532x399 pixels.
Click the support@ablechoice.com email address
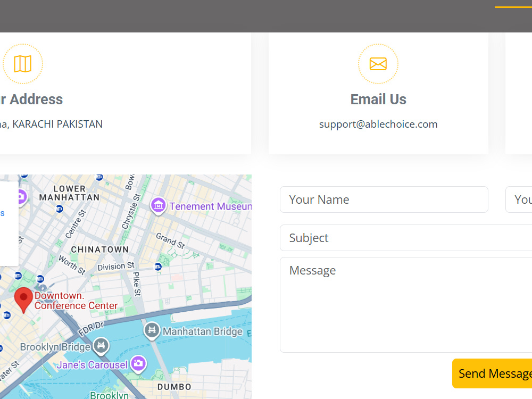(378, 124)
